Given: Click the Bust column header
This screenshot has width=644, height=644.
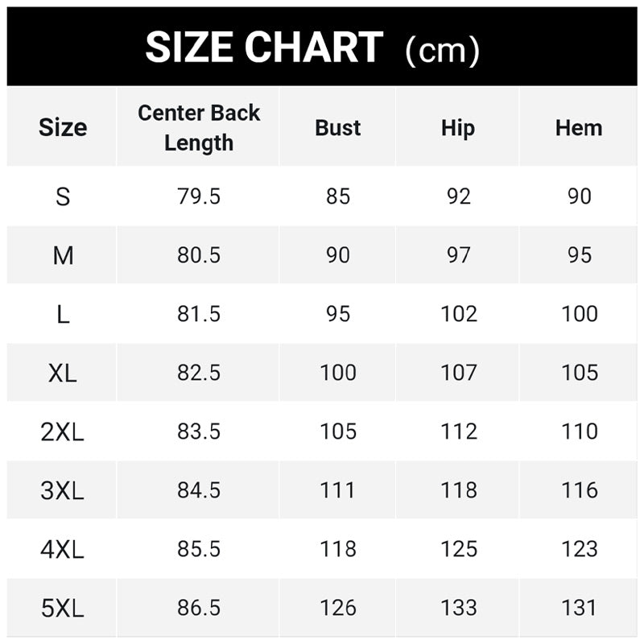Looking at the screenshot, I should 338,127.
